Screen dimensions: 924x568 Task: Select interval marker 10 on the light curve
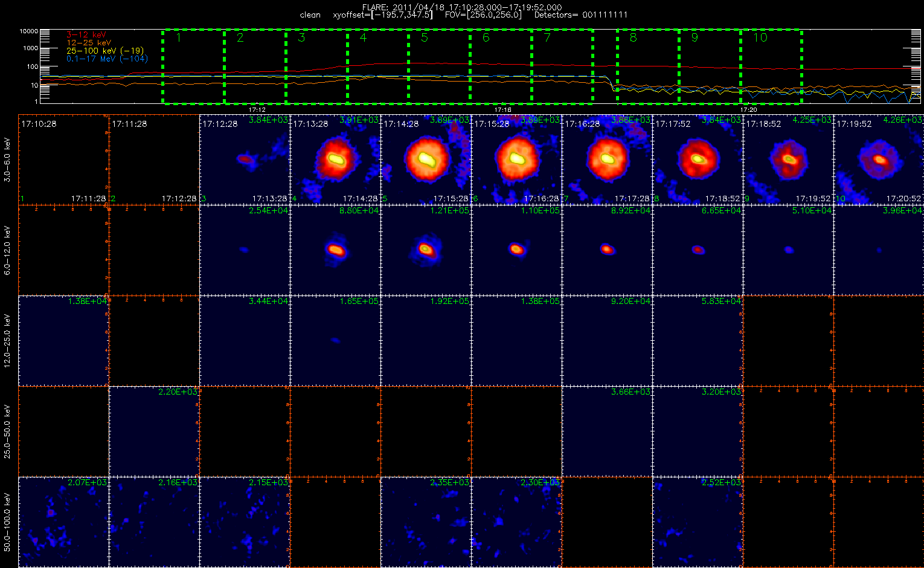pyautogui.click(x=760, y=38)
